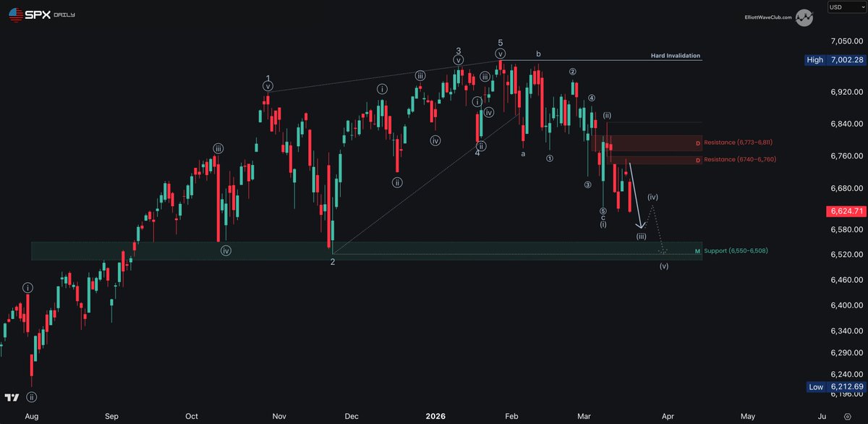Select the wave (iii) projection label
Image resolution: width=868 pixels, height=424 pixels.
pos(641,237)
